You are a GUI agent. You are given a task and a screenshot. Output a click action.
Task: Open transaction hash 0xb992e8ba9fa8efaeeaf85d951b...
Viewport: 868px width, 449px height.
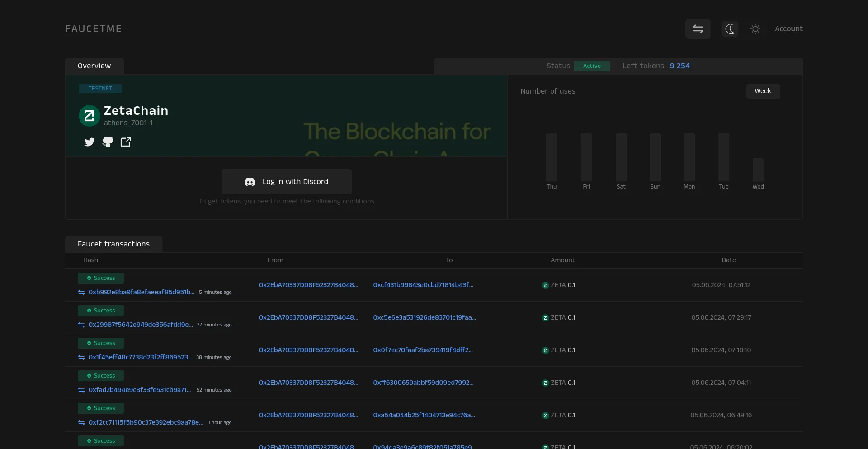pyautogui.click(x=142, y=292)
